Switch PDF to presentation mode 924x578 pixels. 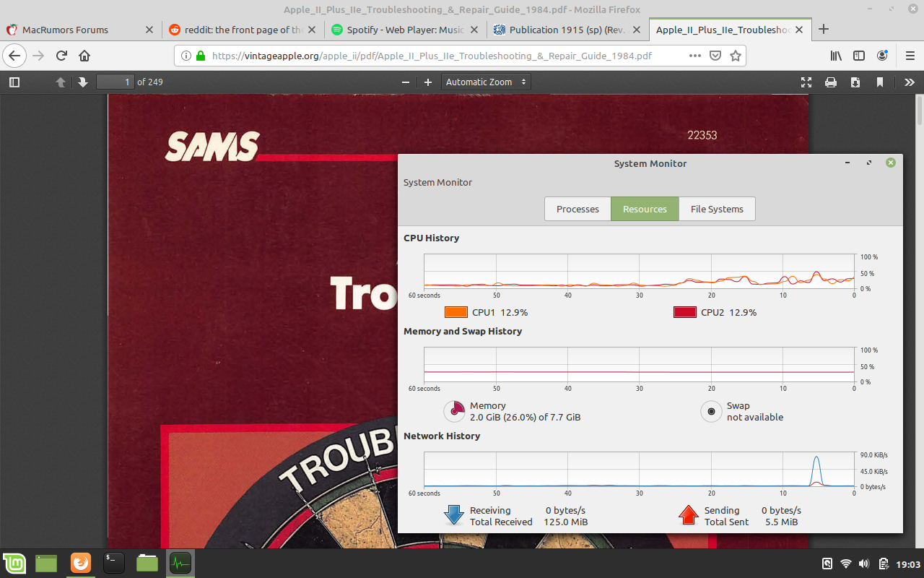(806, 82)
